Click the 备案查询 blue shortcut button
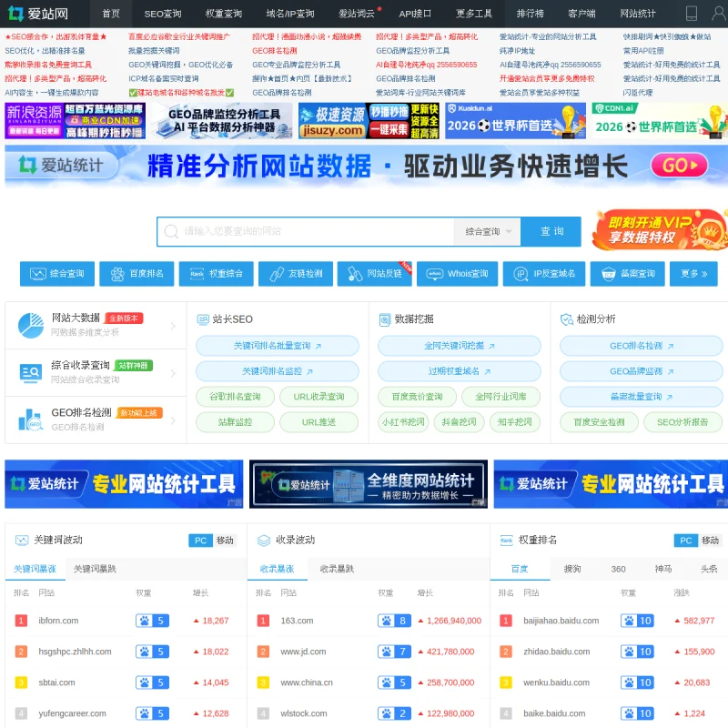 [628, 274]
